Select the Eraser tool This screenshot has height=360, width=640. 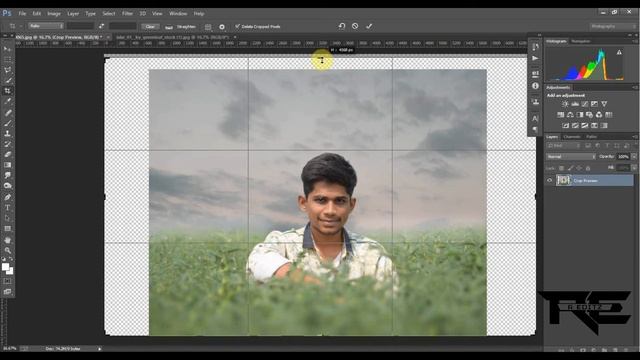pos(7,155)
